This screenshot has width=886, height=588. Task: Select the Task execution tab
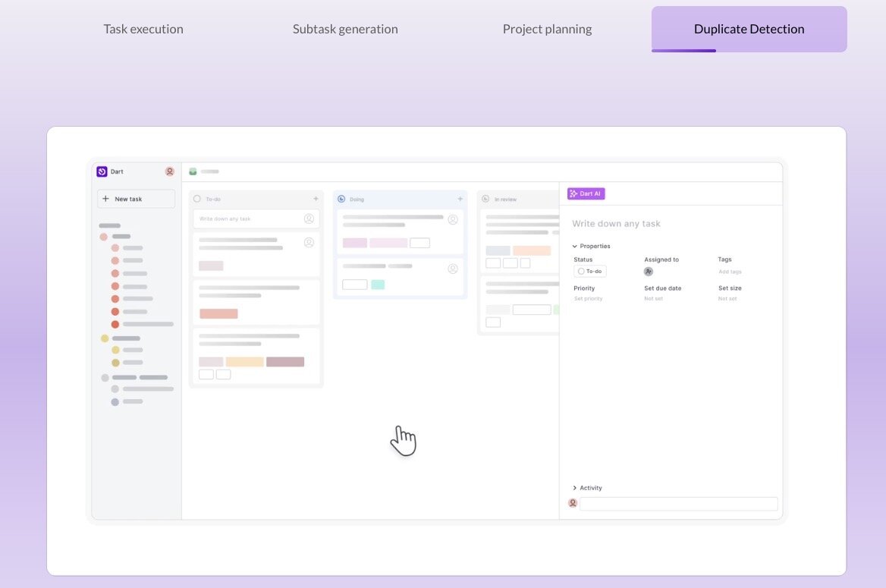pos(143,29)
